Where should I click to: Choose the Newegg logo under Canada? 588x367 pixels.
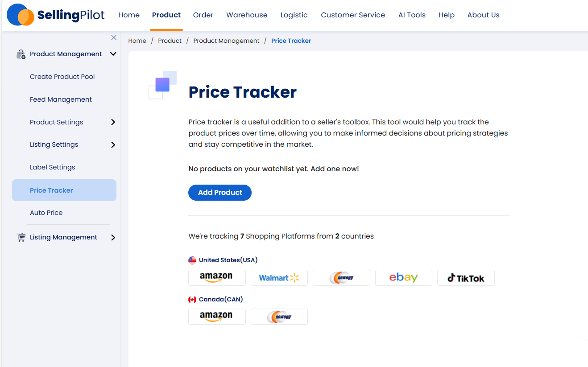tap(279, 317)
